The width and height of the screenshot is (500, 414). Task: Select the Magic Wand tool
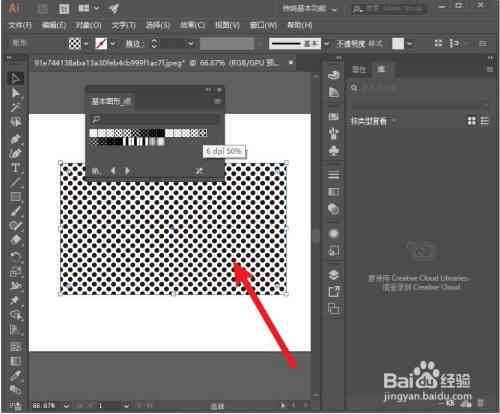pos(15,107)
